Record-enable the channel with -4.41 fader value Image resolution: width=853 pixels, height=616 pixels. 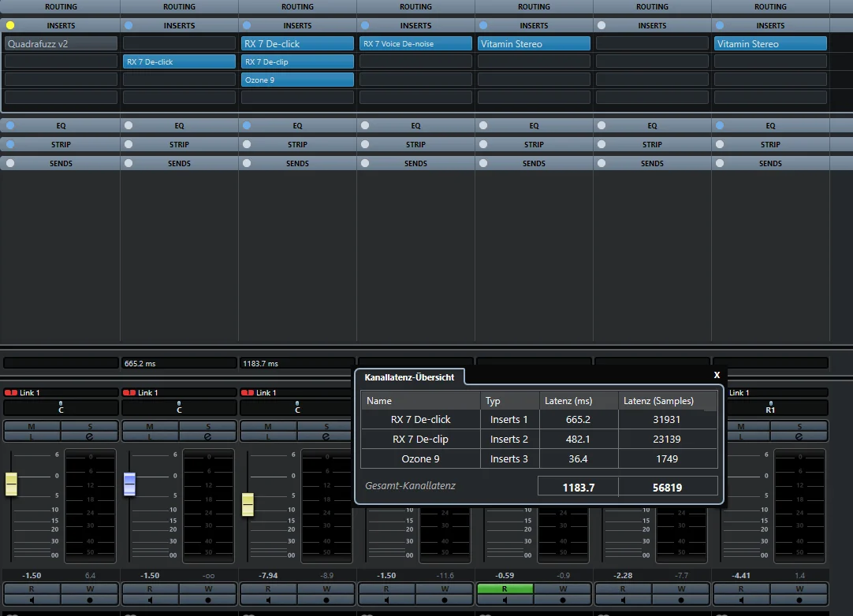799,600
